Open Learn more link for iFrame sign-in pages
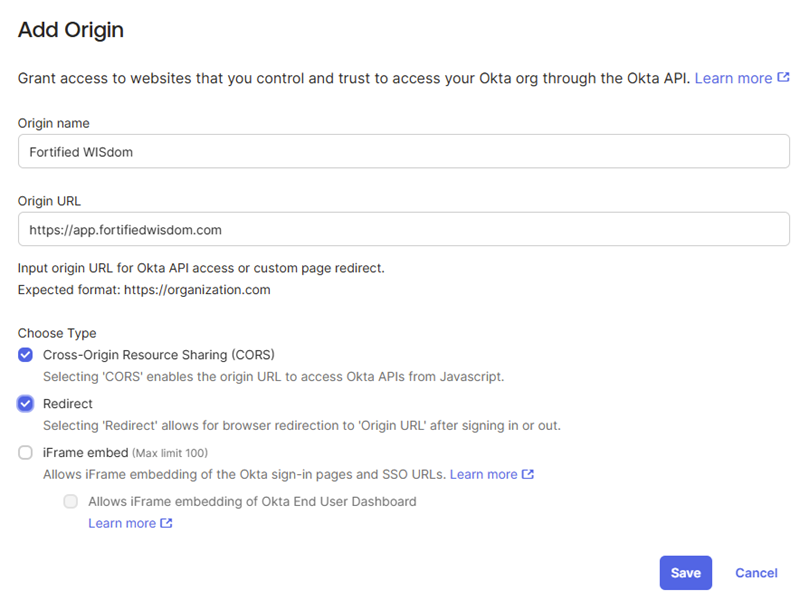This screenshot has height=600, width=800. click(x=483, y=474)
